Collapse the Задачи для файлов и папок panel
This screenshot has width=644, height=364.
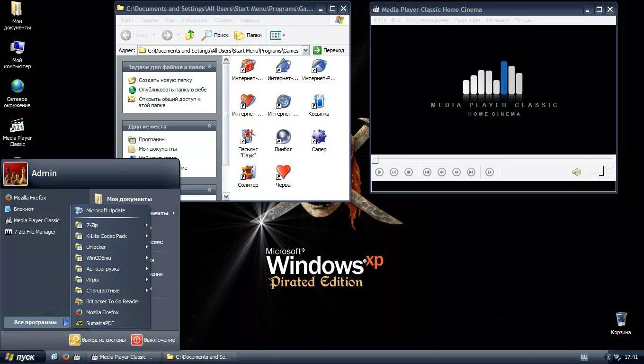209,67
